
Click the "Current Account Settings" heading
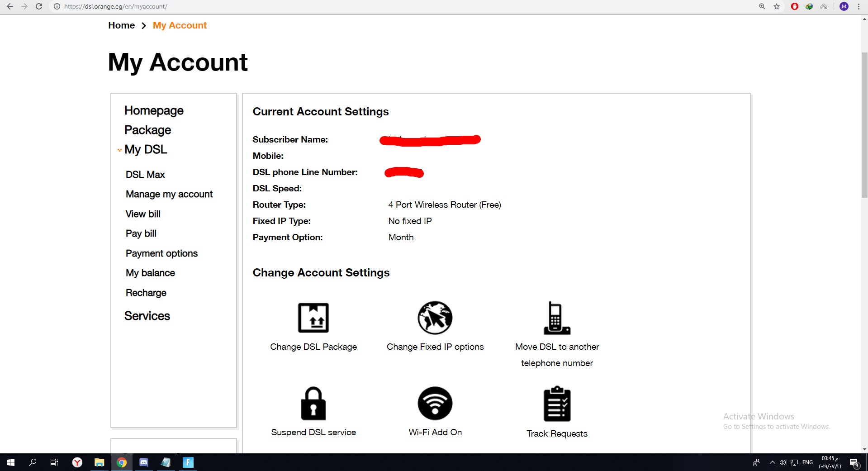tap(321, 112)
